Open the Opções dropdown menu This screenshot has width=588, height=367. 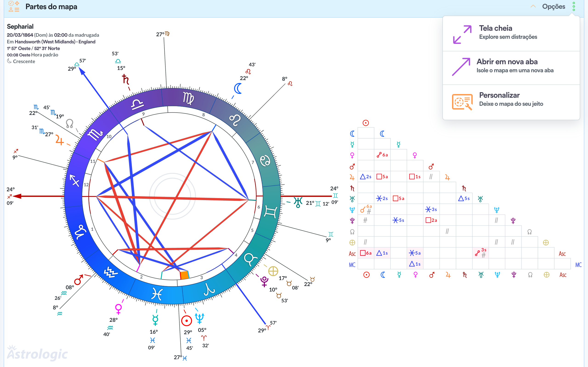point(554,7)
